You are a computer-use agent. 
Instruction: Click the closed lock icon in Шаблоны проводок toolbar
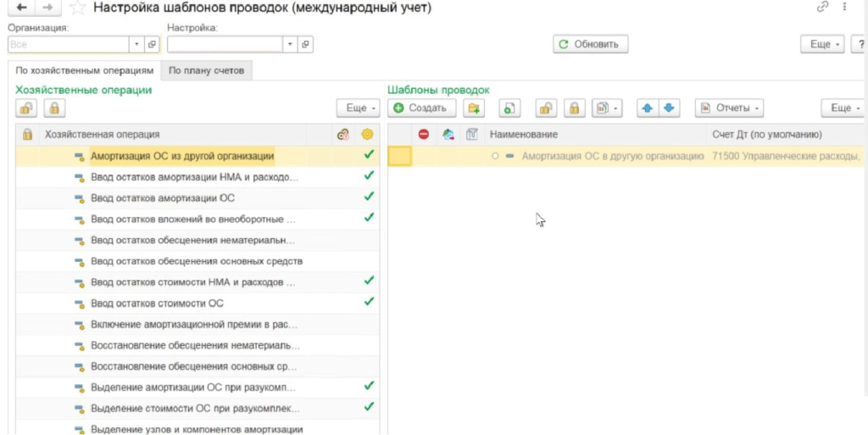tap(574, 109)
